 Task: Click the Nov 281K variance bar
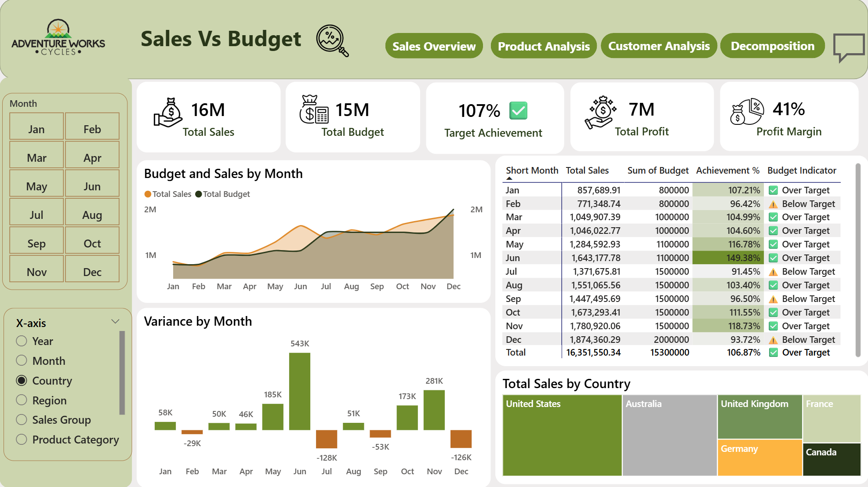(x=434, y=410)
